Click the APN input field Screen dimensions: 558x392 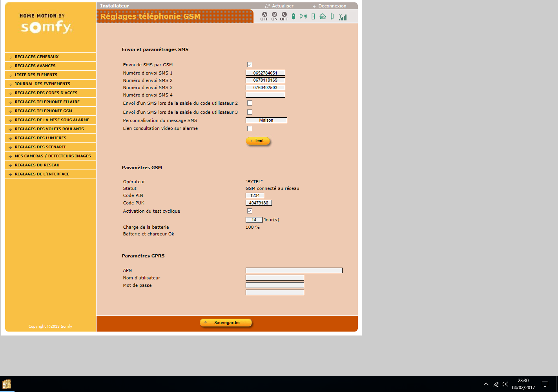294,270
